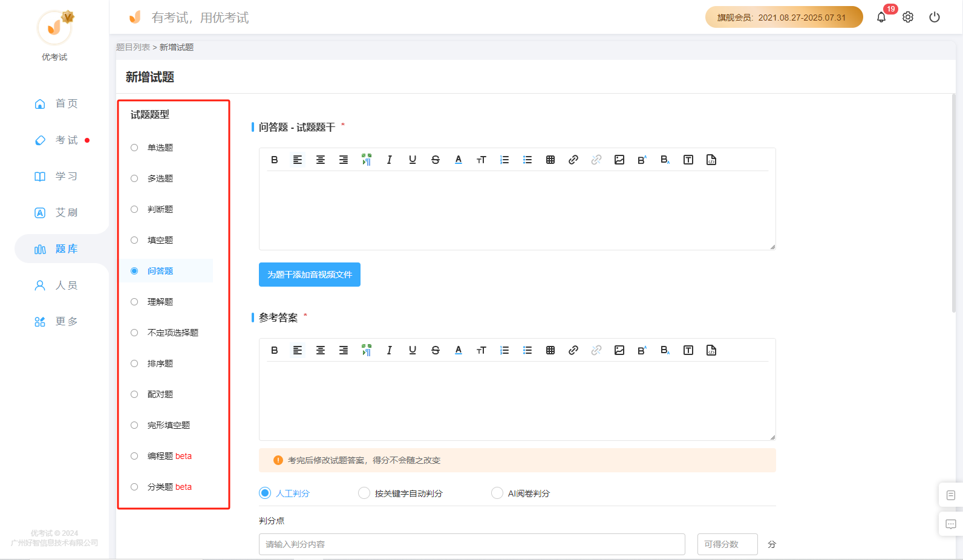963x560 pixels.
Task: Open 学习 in sidebar
Action: point(56,176)
